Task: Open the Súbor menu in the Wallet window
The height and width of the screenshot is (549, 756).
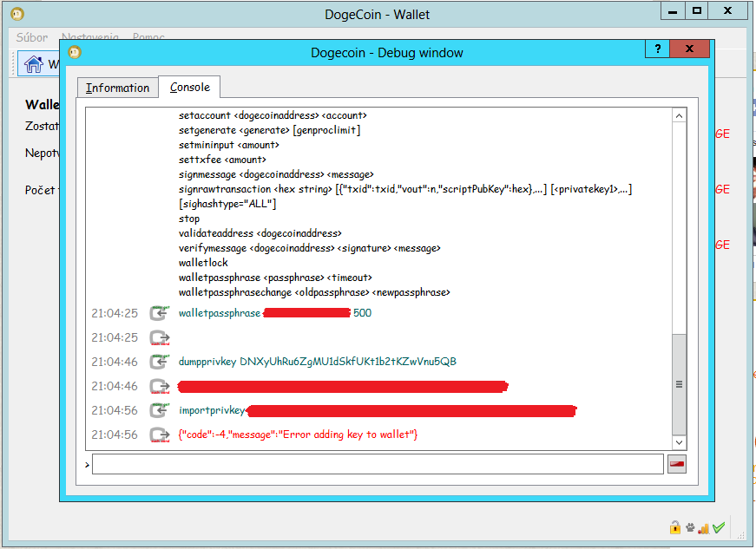Action: coord(32,37)
